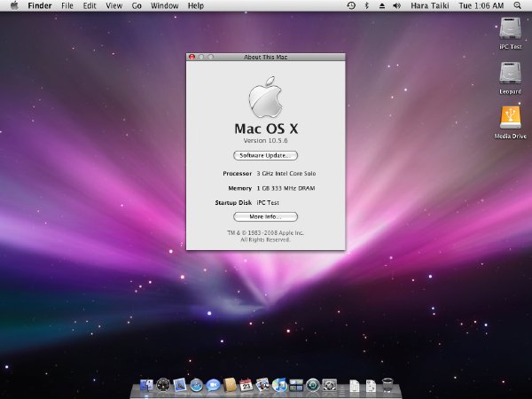Viewport: 532px width, 399px height.
Task: Click the More Info button
Action: pos(265,216)
